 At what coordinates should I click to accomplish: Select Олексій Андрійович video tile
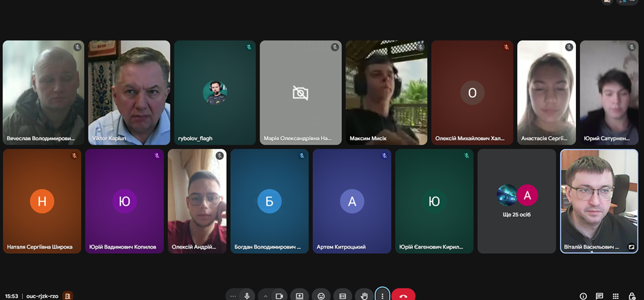click(x=197, y=201)
